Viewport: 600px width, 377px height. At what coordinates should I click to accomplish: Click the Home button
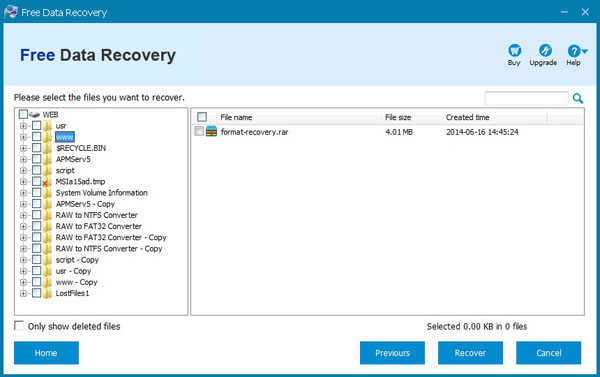(46, 353)
